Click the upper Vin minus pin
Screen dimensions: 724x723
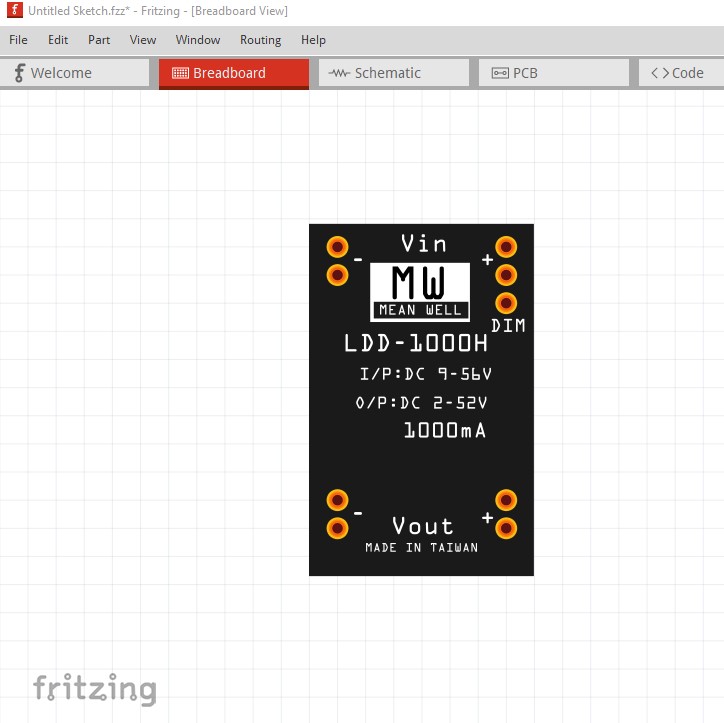(x=338, y=247)
